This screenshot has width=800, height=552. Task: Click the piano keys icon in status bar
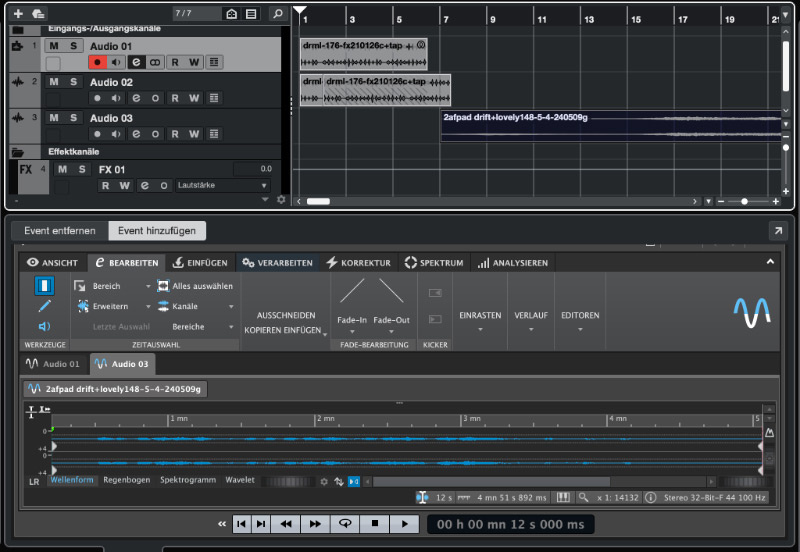click(x=563, y=497)
